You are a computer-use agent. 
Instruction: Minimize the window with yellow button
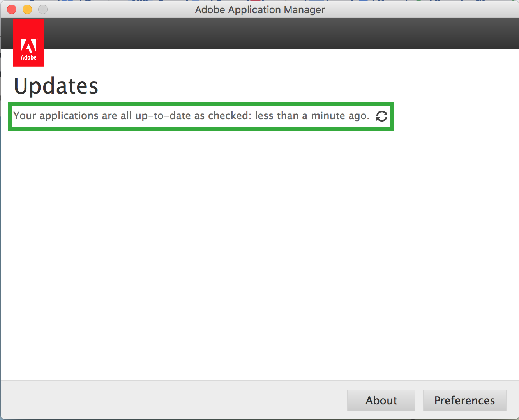tap(27, 9)
